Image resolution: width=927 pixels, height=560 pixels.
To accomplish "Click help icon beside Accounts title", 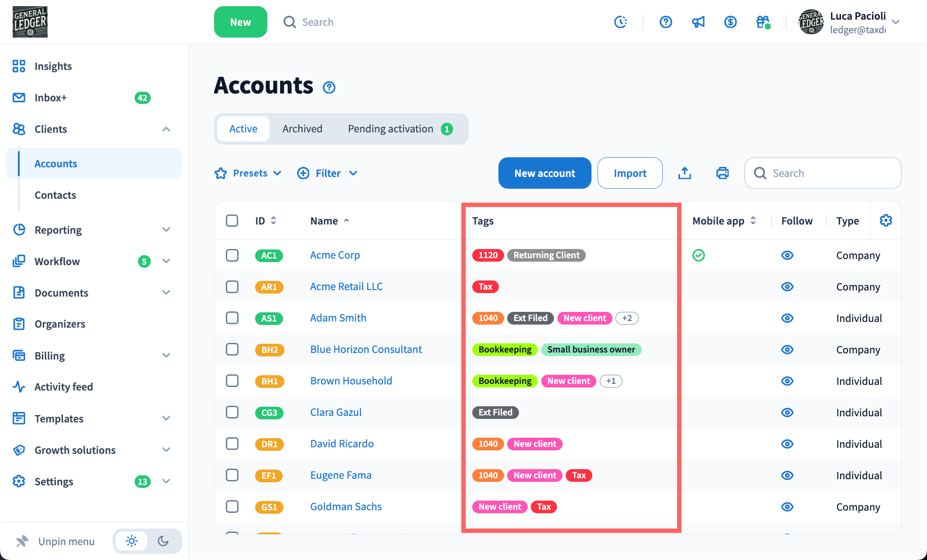I will (329, 88).
